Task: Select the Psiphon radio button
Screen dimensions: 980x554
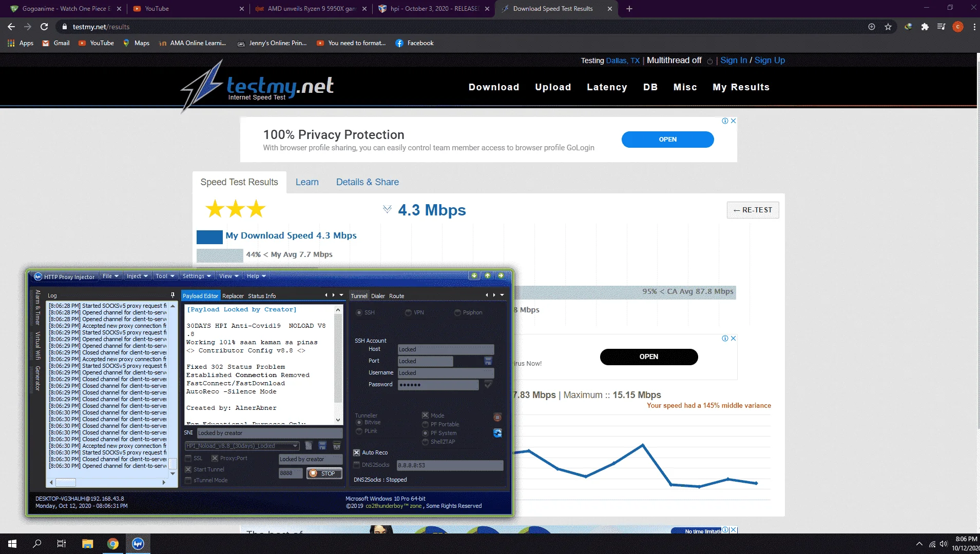Action: click(457, 312)
